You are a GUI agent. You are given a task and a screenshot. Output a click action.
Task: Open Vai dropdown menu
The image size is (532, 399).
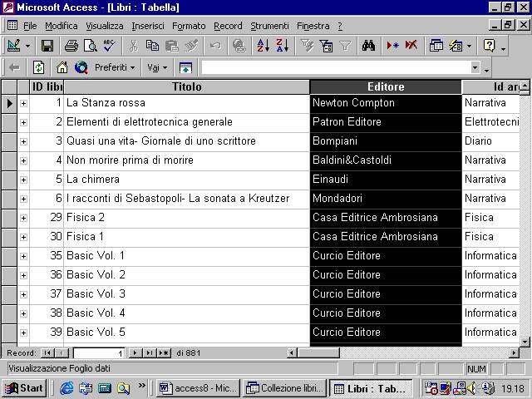tap(157, 67)
